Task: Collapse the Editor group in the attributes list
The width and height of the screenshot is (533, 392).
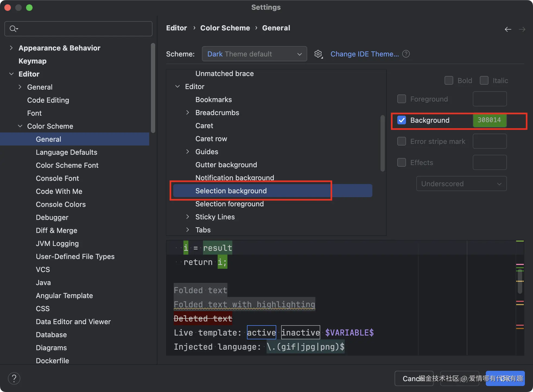Action: tap(177, 87)
